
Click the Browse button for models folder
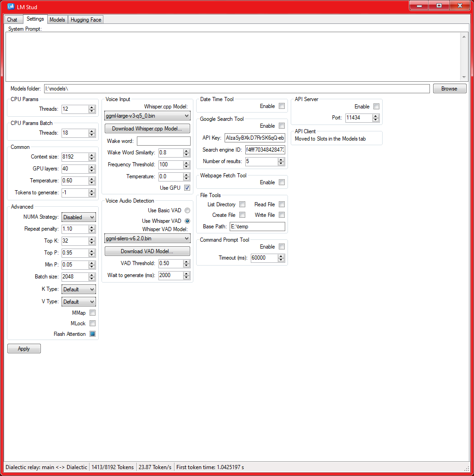click(449, 89)
